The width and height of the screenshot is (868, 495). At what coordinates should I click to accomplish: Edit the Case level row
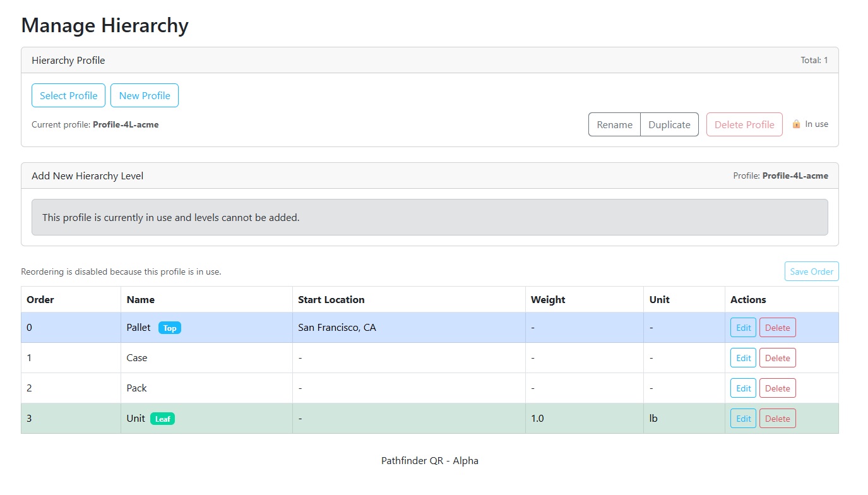pos(743,358)
